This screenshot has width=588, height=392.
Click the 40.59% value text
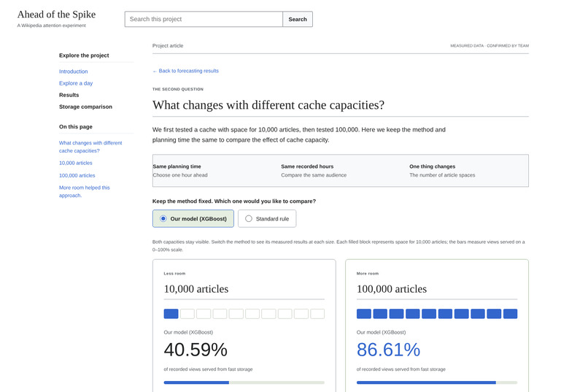click(x=196, y=350)
